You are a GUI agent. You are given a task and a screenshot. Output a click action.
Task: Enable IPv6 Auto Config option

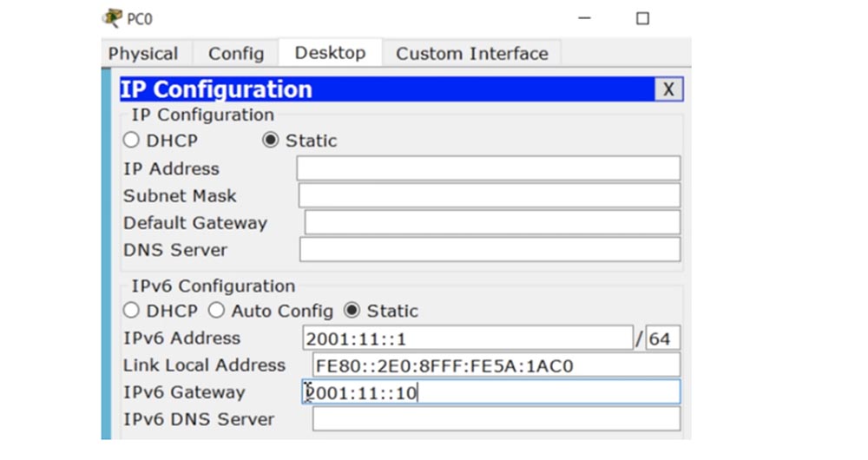(216, 311)
